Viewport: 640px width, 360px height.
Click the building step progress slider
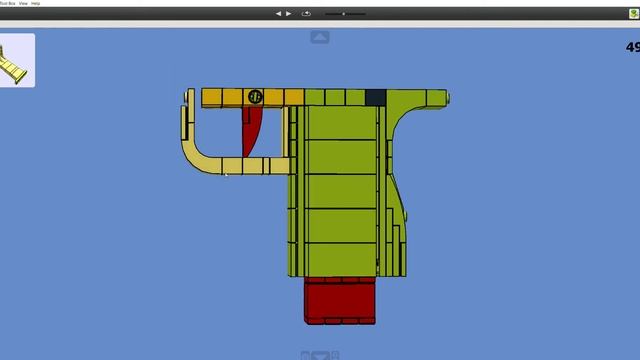345,14
